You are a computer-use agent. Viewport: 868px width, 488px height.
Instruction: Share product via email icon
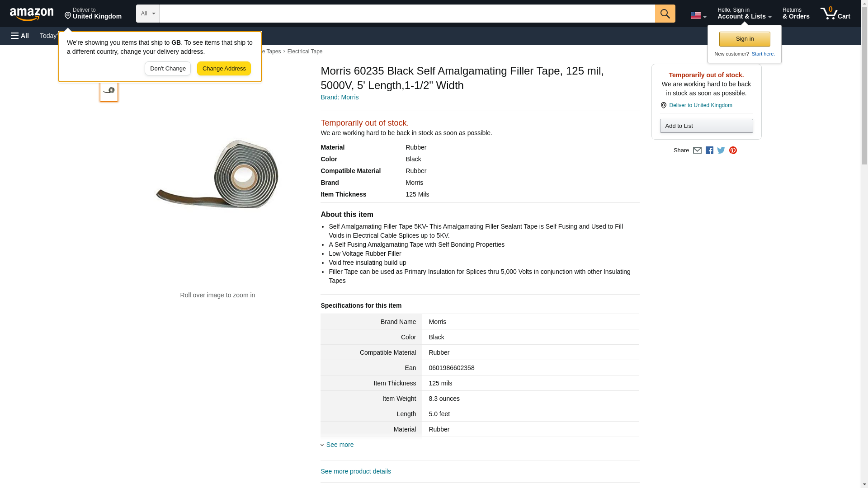click(x=697, y=150)
